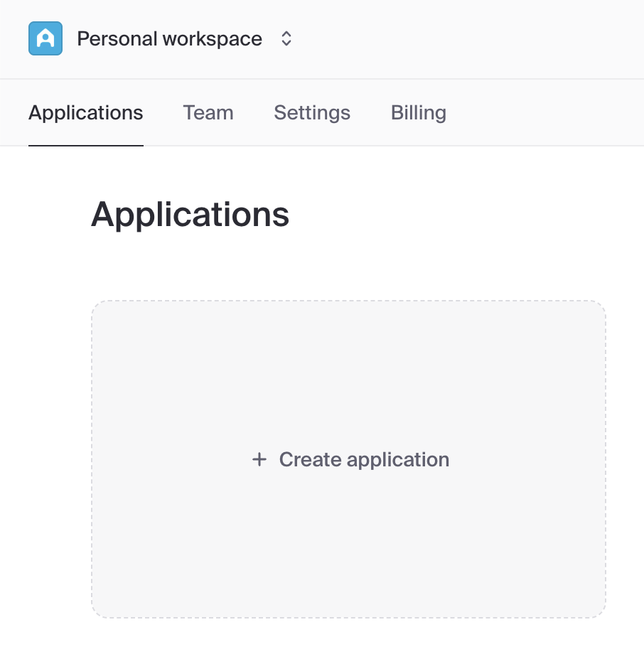Switch to the Team tab
Viewport: 644px width, 664px height.
(208, 113)
